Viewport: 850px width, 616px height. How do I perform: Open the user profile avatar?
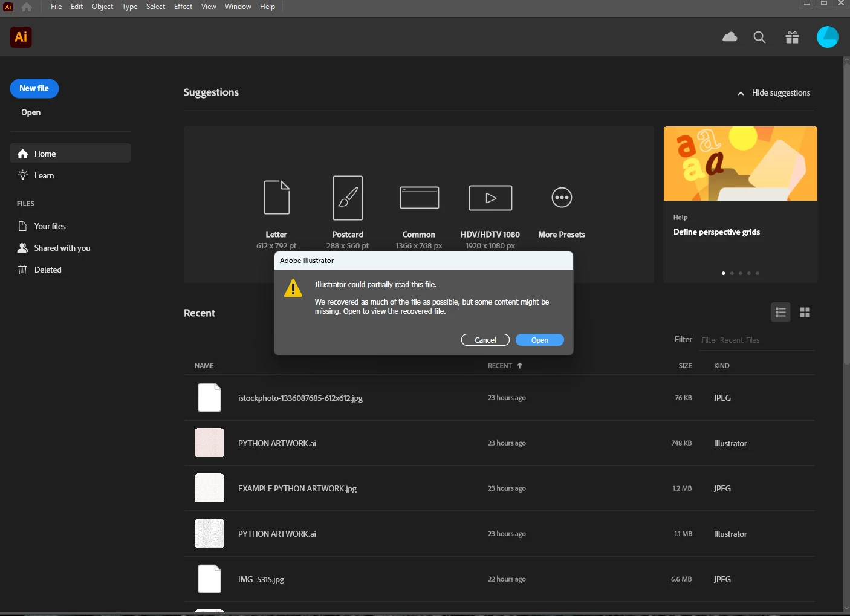point(827,37)
